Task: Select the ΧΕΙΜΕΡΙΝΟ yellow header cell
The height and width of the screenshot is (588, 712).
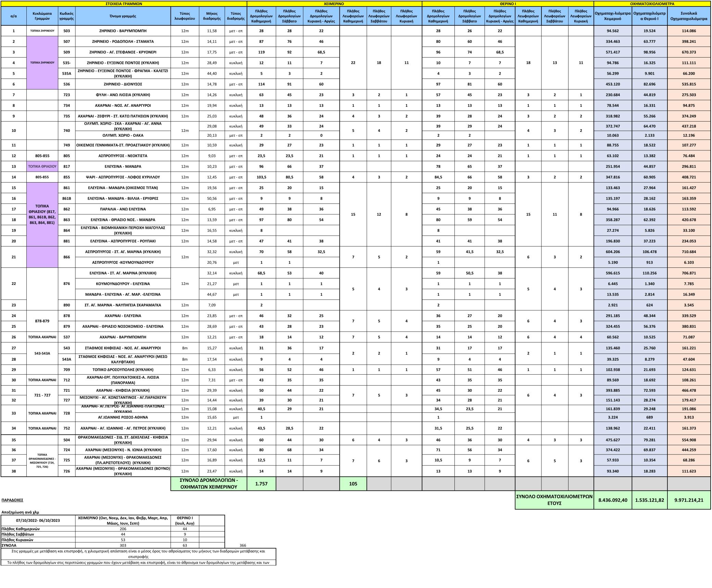Action: tap(334, 4)
